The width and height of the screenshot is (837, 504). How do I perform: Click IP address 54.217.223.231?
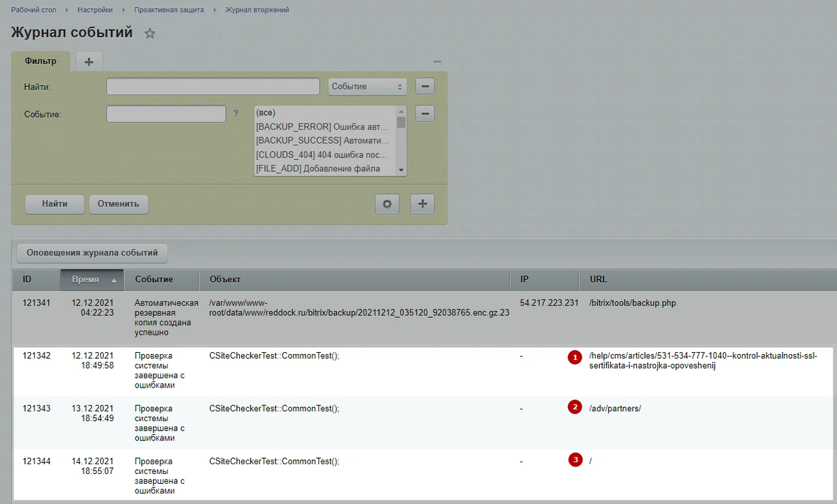550,303
